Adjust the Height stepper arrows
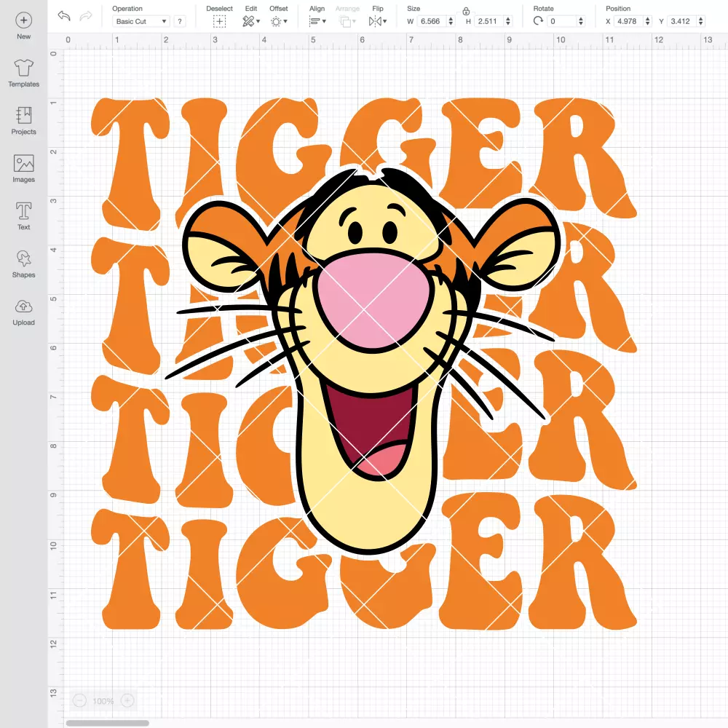The height and width of the screenshot is (728, 728). (x=508, y=21)
